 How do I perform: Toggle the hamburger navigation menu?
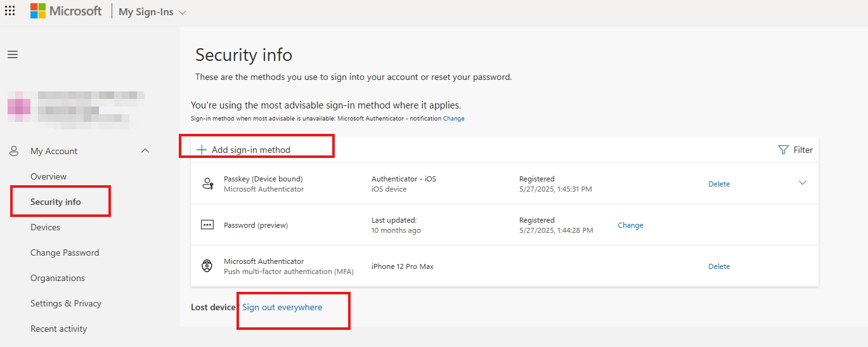(13, 55)
